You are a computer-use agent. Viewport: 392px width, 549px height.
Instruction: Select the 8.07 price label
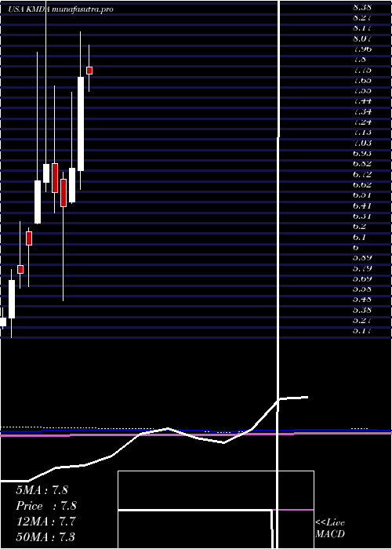362,38
